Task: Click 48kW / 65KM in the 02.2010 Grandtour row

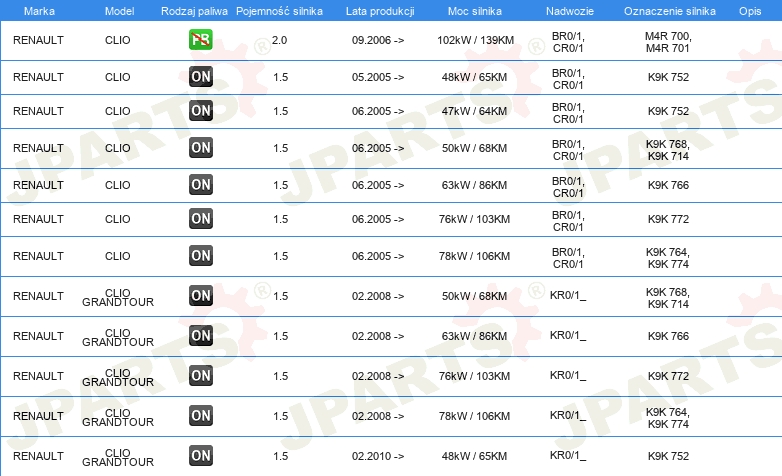Action: [x=474, y=456]
